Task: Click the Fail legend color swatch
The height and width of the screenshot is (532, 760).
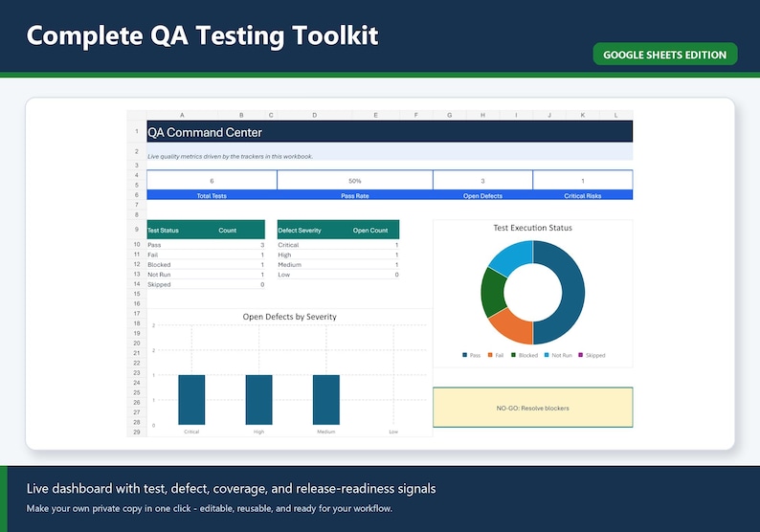Action: click(490, 355)
